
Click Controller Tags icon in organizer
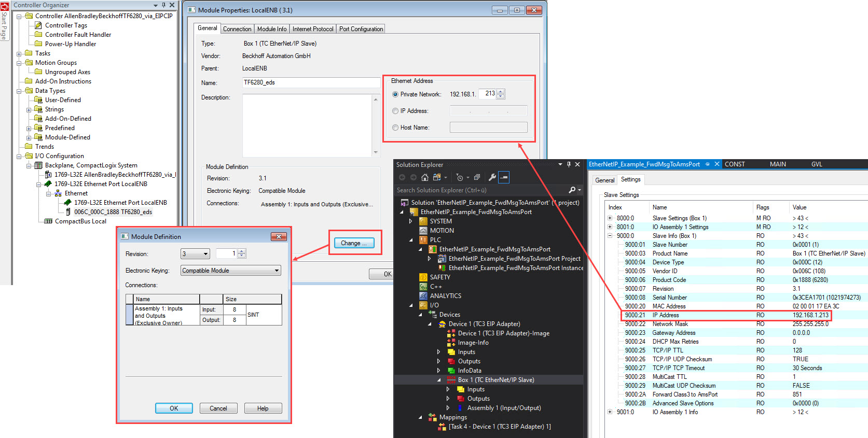coord(38,25)
